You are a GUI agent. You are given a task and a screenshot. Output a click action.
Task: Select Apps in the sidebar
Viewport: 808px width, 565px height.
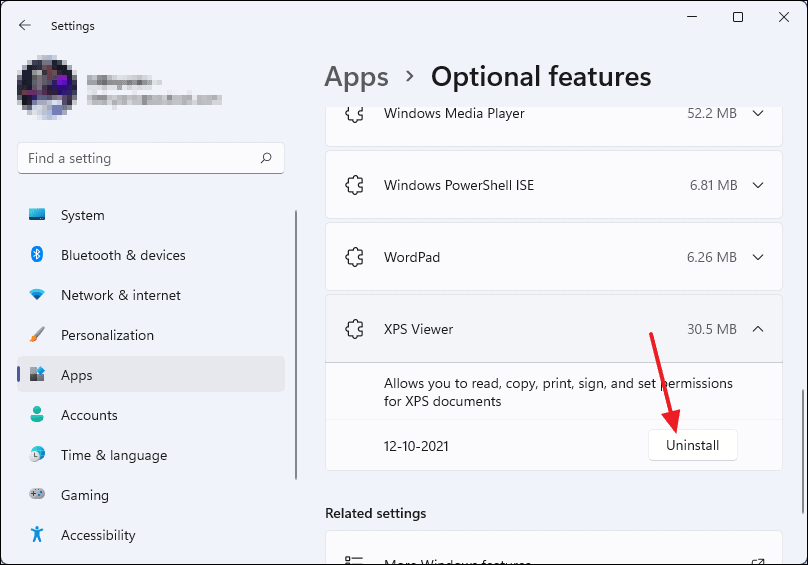150,375
